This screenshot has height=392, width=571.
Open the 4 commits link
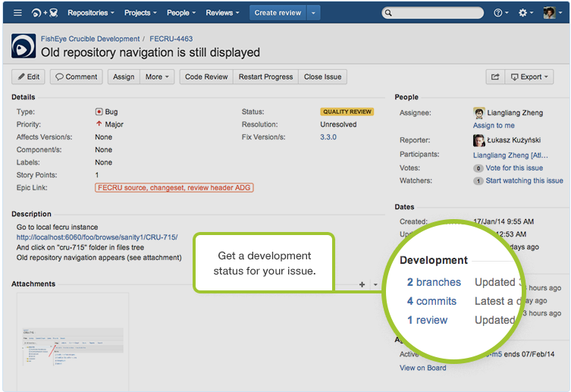tap(431, 301)
